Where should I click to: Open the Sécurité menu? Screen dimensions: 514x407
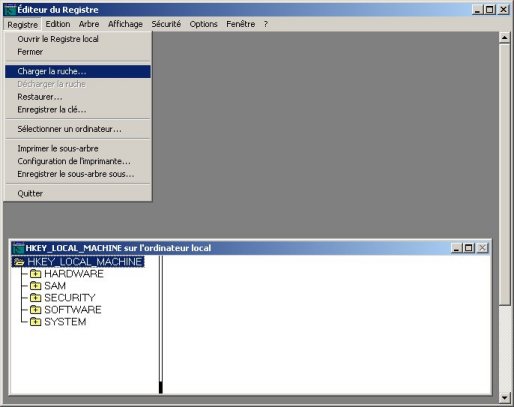pos(166,24)
